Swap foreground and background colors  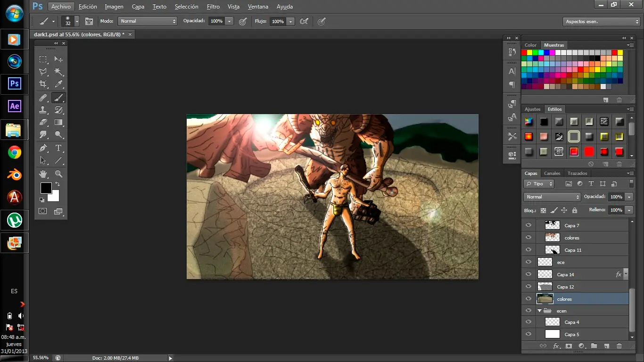[58, 184]
